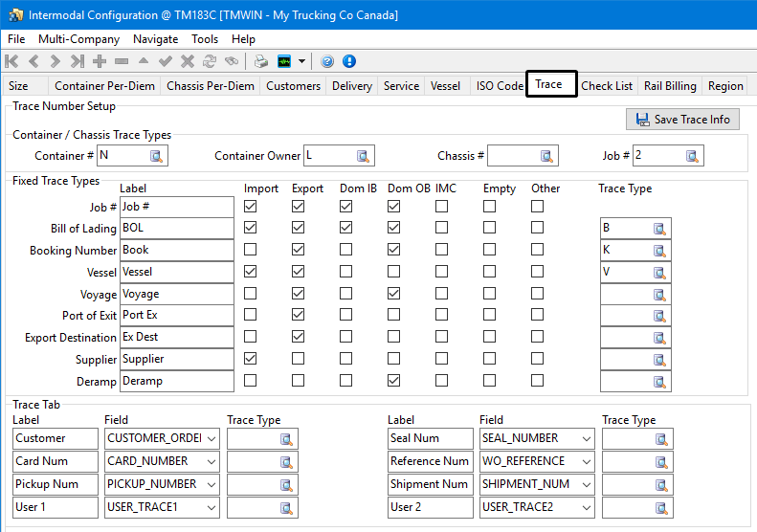This screenshot has height=532, width=757.
Task: Switch to the Rail Billing tab
Action: coord(669,85)
